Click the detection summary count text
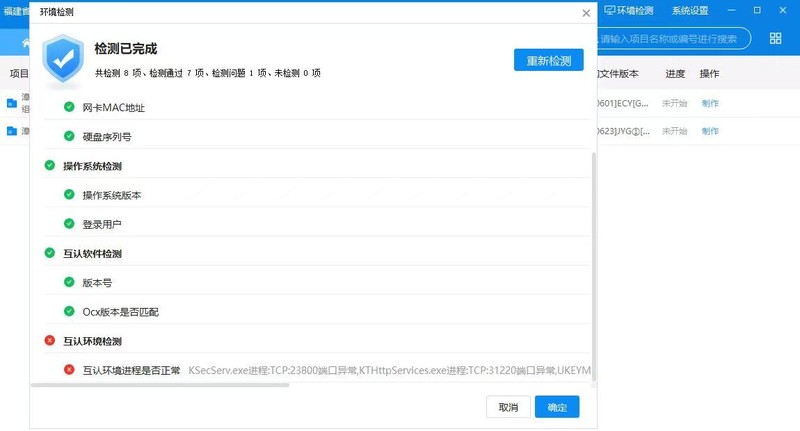Viewport: 800px width, 431px height. pyautogui.click(x=208, y=73)
